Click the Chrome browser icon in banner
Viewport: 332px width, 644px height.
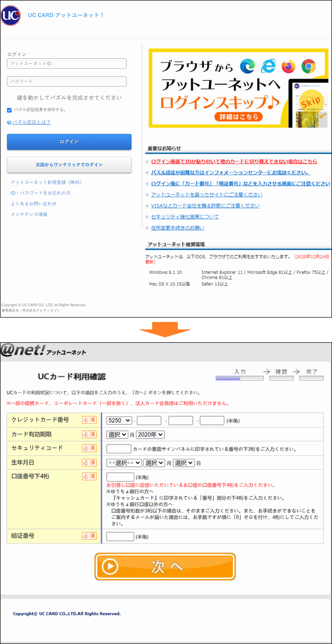(309, 66)
